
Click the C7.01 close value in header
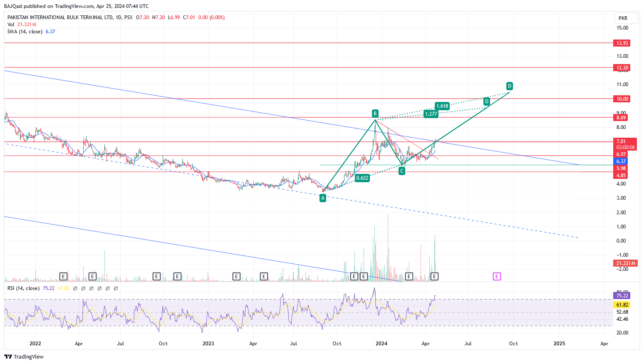point(189,17)
